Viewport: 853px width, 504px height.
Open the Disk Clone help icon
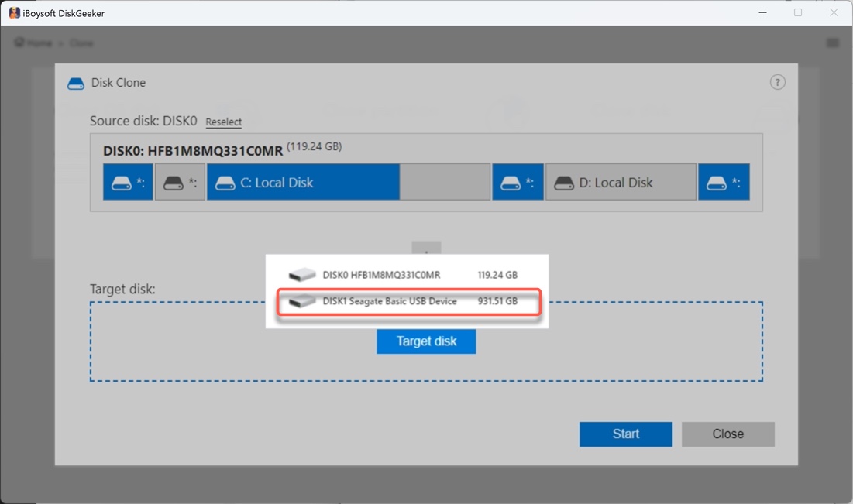[x=778, y=81]
